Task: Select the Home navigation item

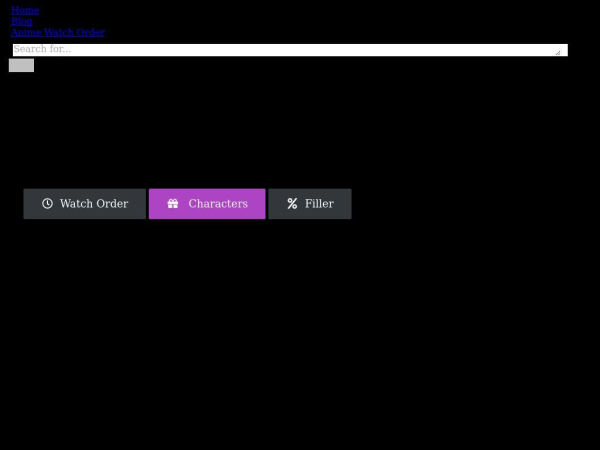Action: 25,10
